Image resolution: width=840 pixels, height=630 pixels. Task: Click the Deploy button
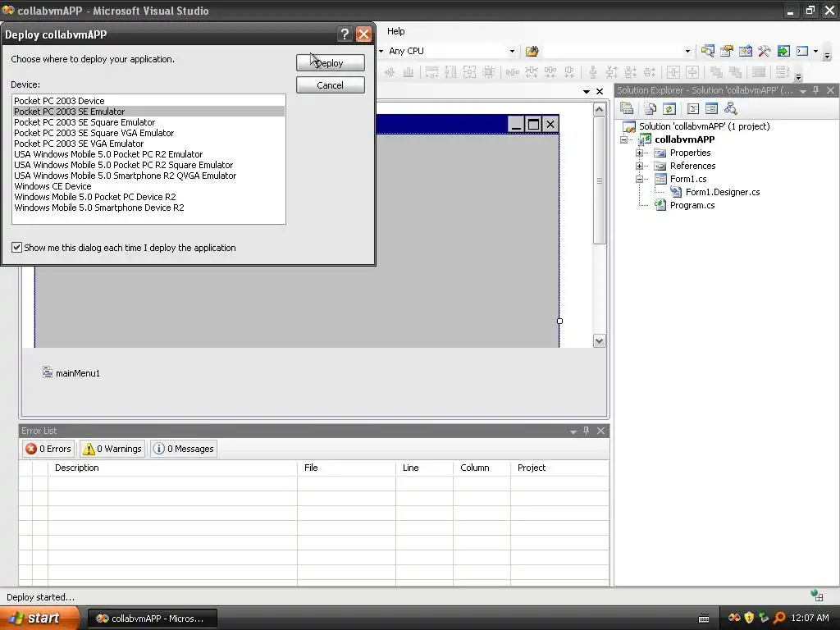tap(330, 62)
